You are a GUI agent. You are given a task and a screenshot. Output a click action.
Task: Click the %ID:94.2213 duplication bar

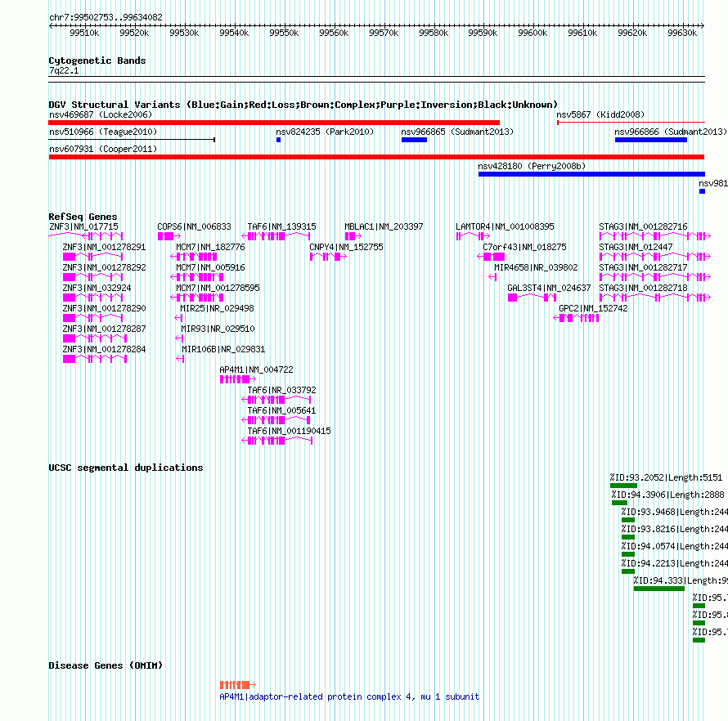628,571
